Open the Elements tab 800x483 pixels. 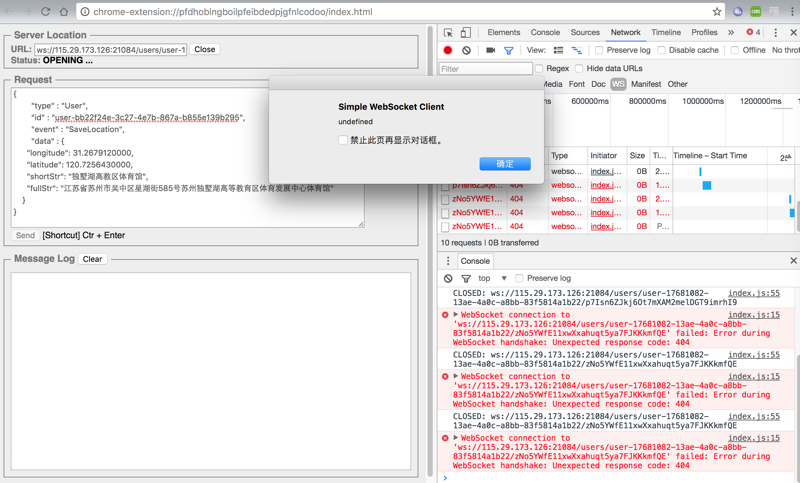coord(504,32)
